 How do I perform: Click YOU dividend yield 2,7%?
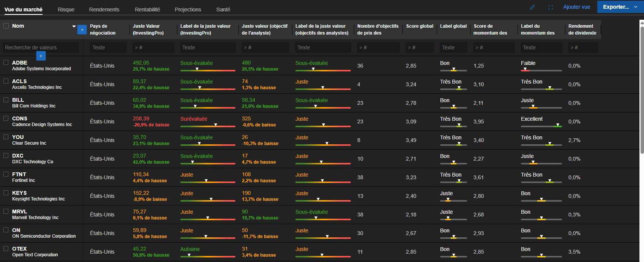coord(574,140)
